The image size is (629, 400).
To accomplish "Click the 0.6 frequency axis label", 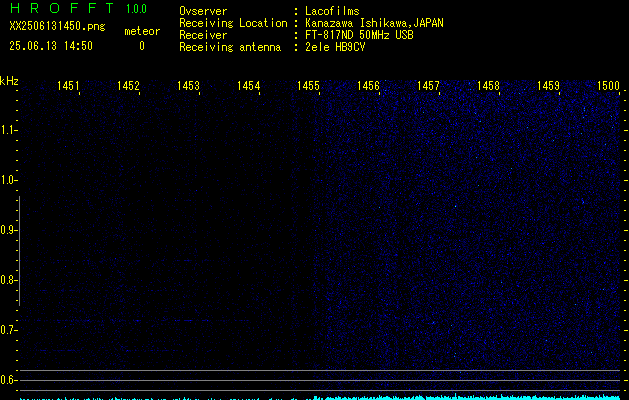I will coord(8,380).
